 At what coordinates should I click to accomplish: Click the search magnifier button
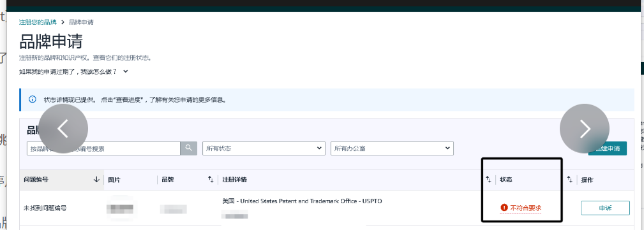point(188,148)
